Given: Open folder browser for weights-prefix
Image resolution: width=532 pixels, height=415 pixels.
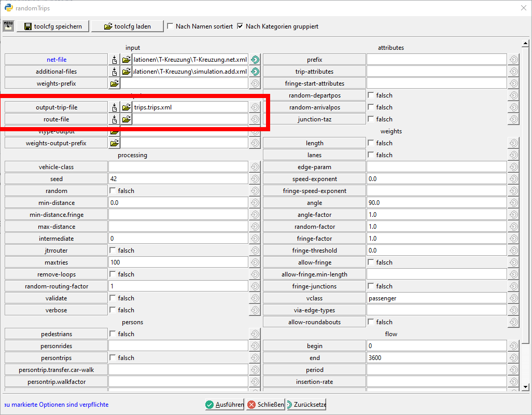Looking at the screenshot, I should coord(114,84).
